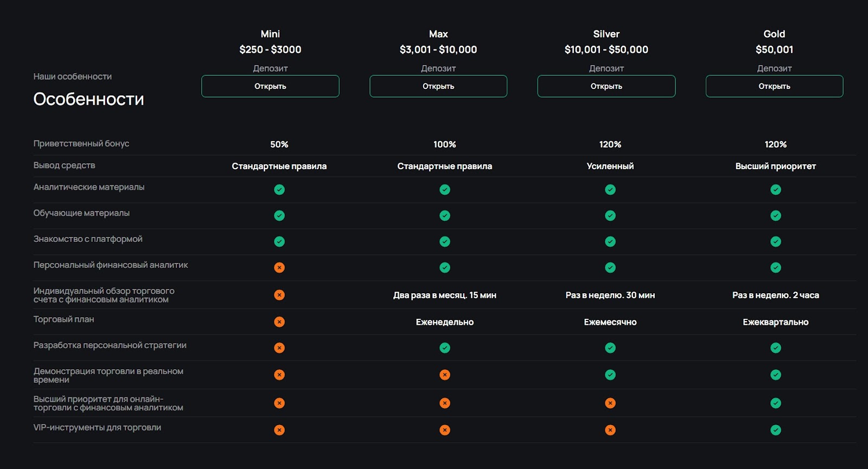Click Max's green check for Разработка персональной стратегии
This screenshot has height=469, width=868.
[x=445, y=348]
